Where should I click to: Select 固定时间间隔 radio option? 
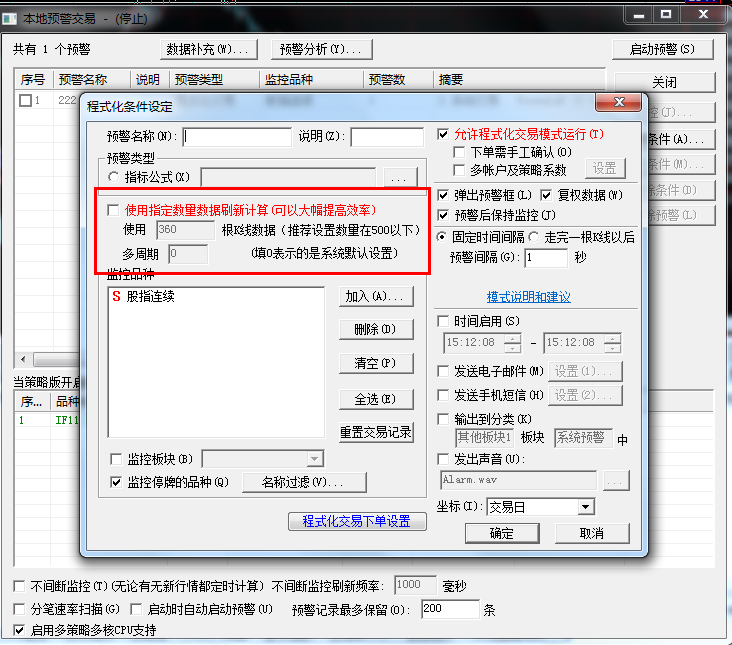[x=442, y=237]
